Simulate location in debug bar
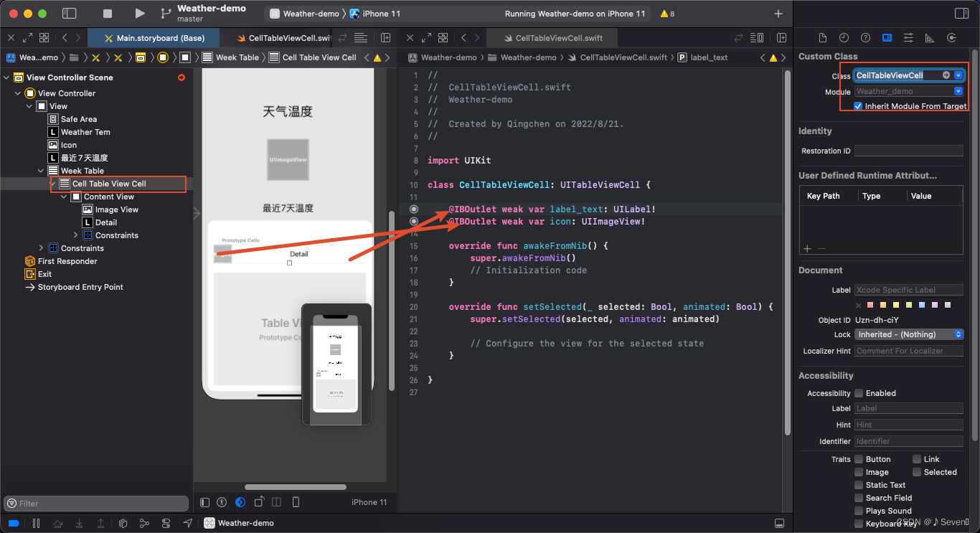 [x=188, y=523]
